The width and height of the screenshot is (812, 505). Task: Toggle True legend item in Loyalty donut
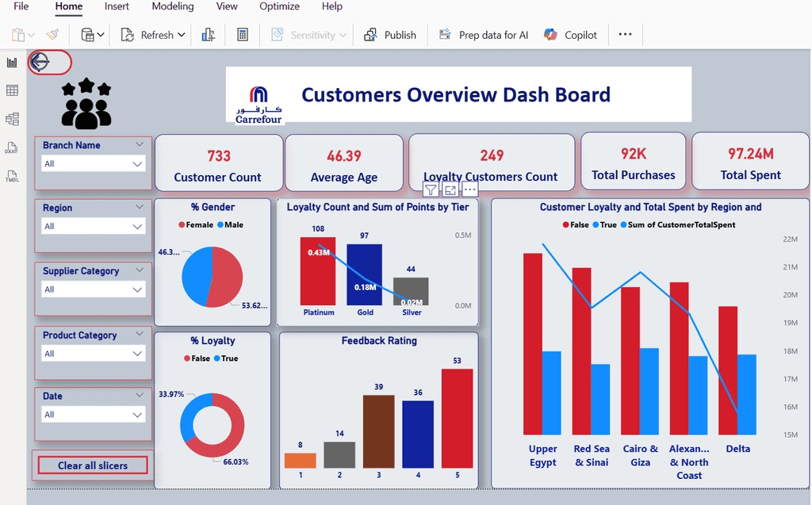pyautogui.click(x=224, y=358)
